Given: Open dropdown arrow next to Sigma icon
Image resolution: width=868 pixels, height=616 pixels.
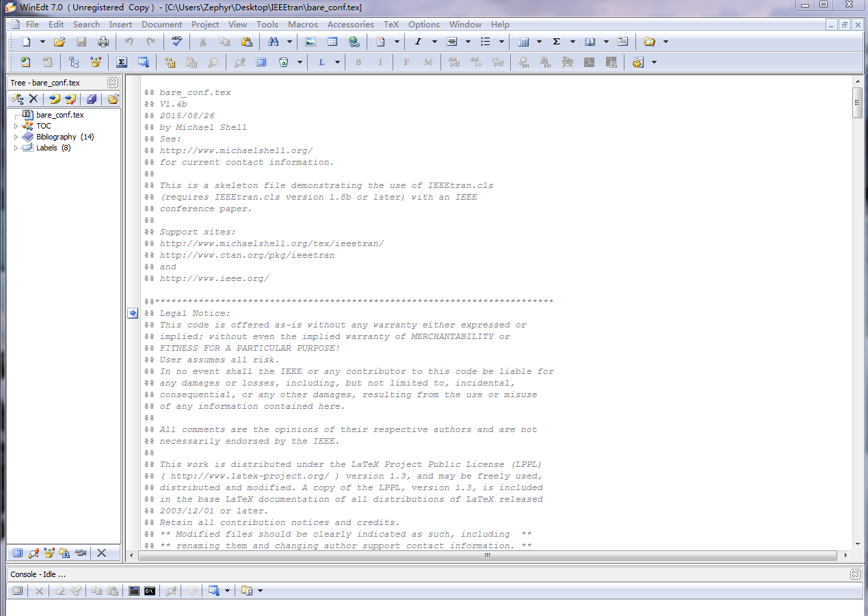Looking at the screenshot, I should [x=573, y=42].
